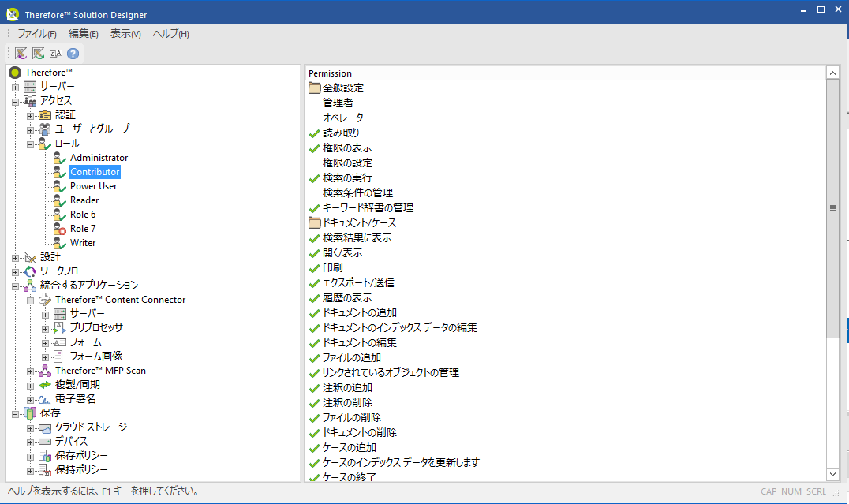The width and height of the screenshot is (849, 504).
Task: Click the language/font toolbar icon
Action: (56, 54)
